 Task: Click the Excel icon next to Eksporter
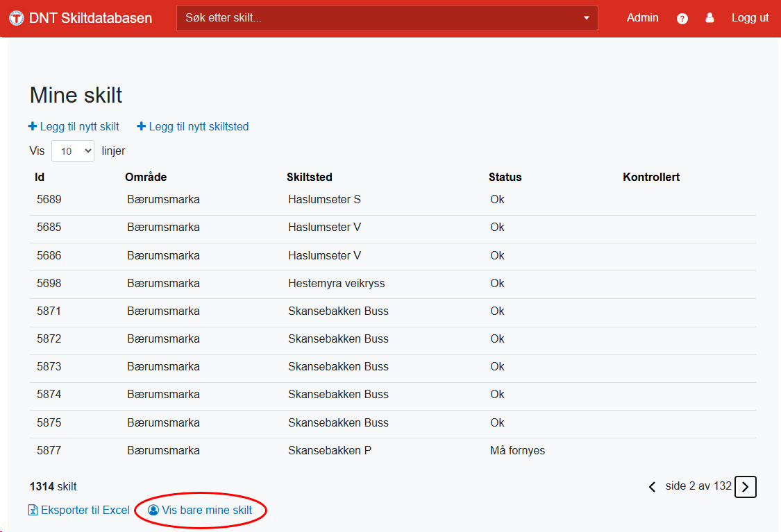(x=33, y=510)
